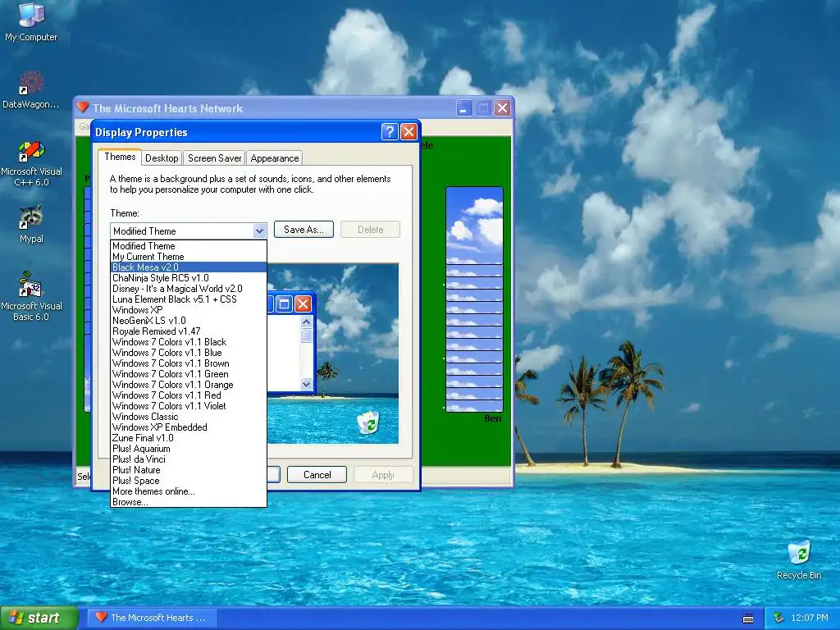The image size is (840, 630).
Task: Select Plus! da Vinci theme
Action: coord(188,459)
